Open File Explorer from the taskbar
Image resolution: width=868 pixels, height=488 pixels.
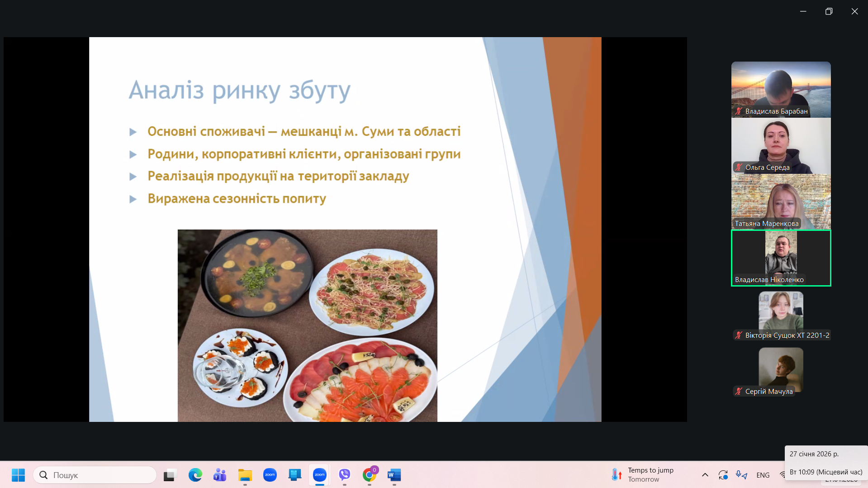click(x=245, y=475)
